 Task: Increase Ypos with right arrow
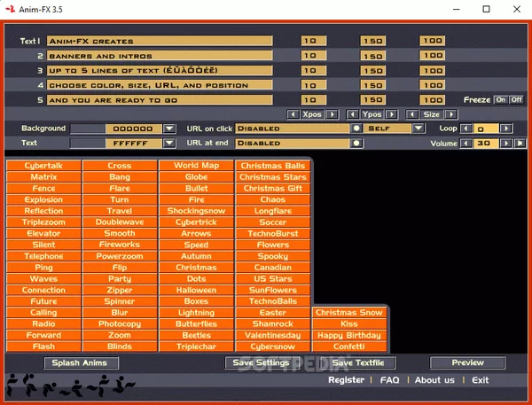(x=392, y=114)
